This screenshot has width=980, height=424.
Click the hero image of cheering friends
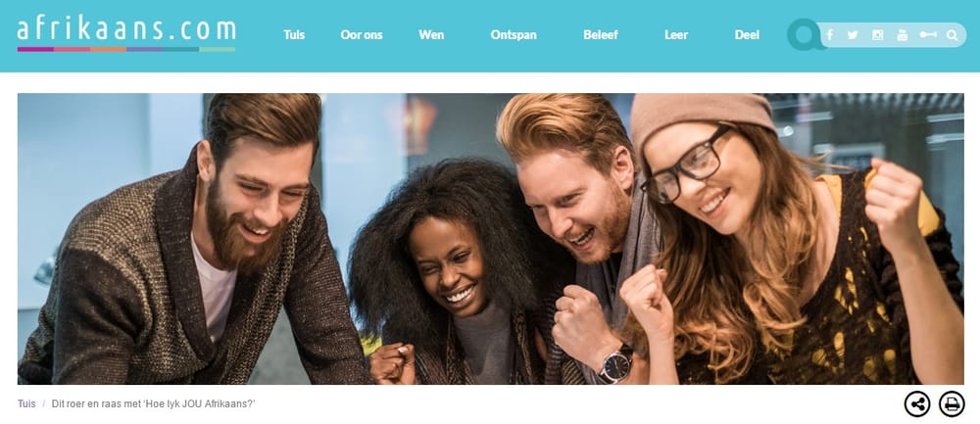click(491, 239)
